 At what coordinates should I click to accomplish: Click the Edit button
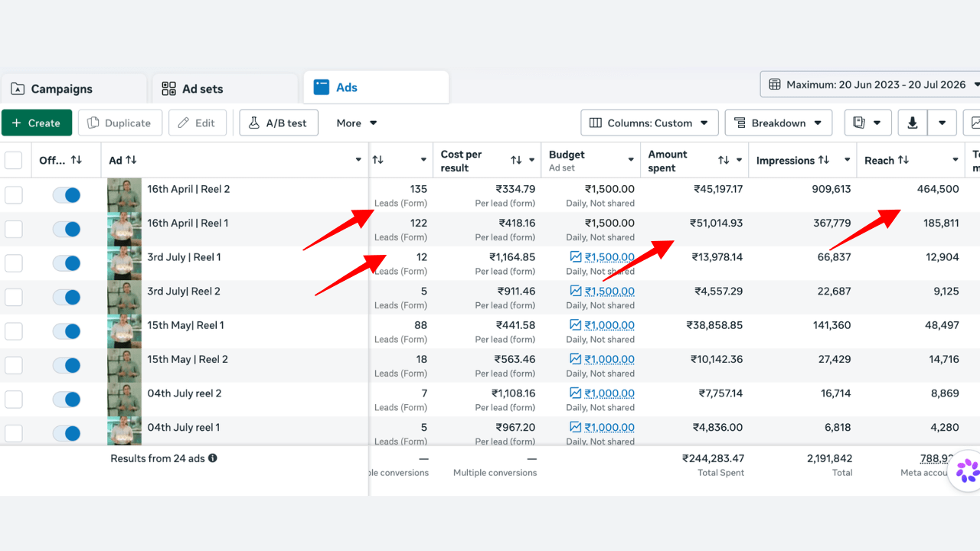(x=198, y=122)
